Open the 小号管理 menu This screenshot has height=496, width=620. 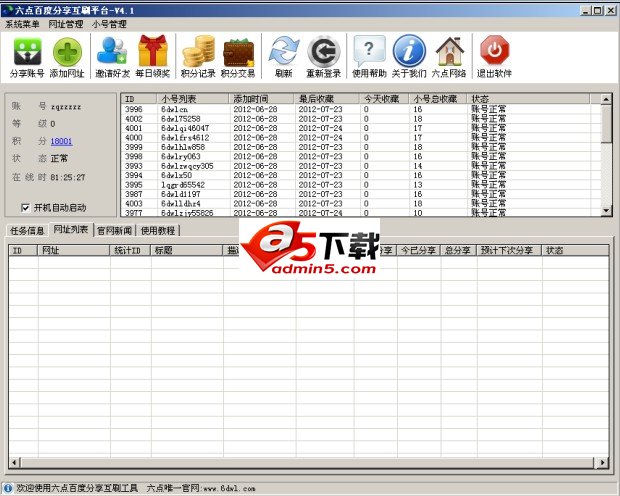[109, 24]
